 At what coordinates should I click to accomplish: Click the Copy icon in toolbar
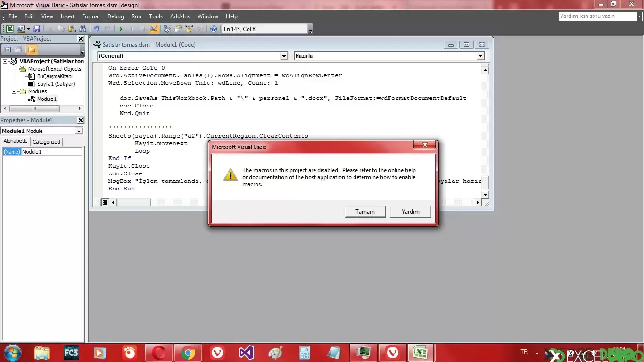[61, 29]
